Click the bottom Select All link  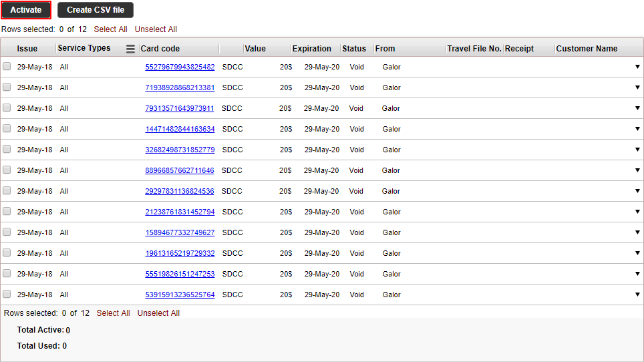point(113,313)
